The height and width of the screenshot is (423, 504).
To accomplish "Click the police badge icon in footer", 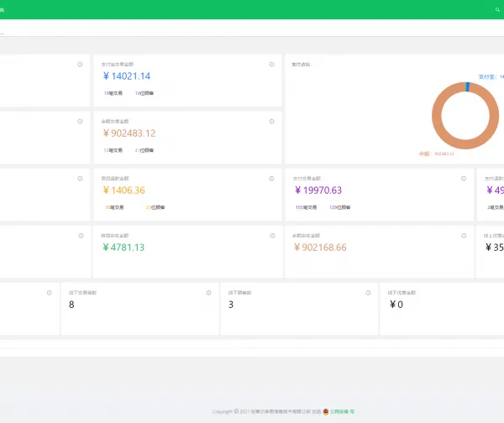I will [326, 411].
